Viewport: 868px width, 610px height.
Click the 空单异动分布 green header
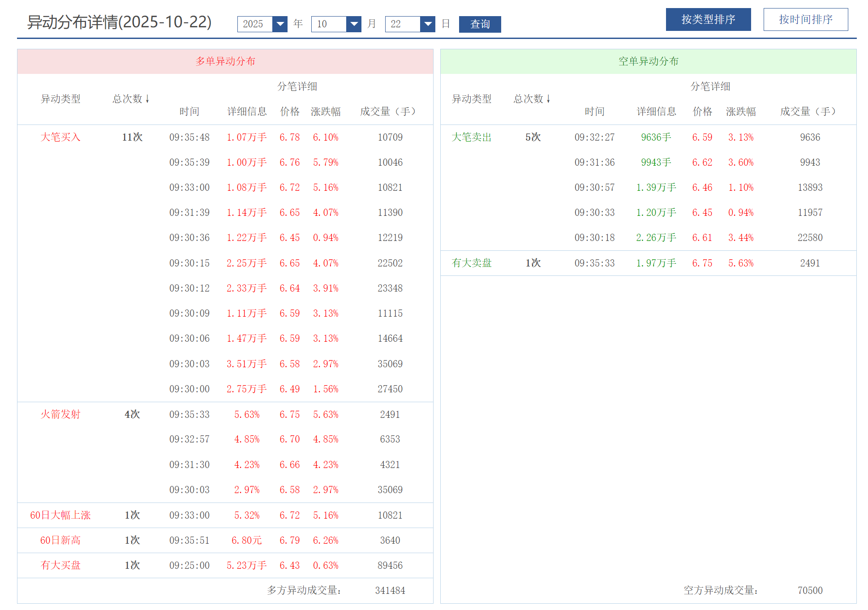[x=648, y=61]
